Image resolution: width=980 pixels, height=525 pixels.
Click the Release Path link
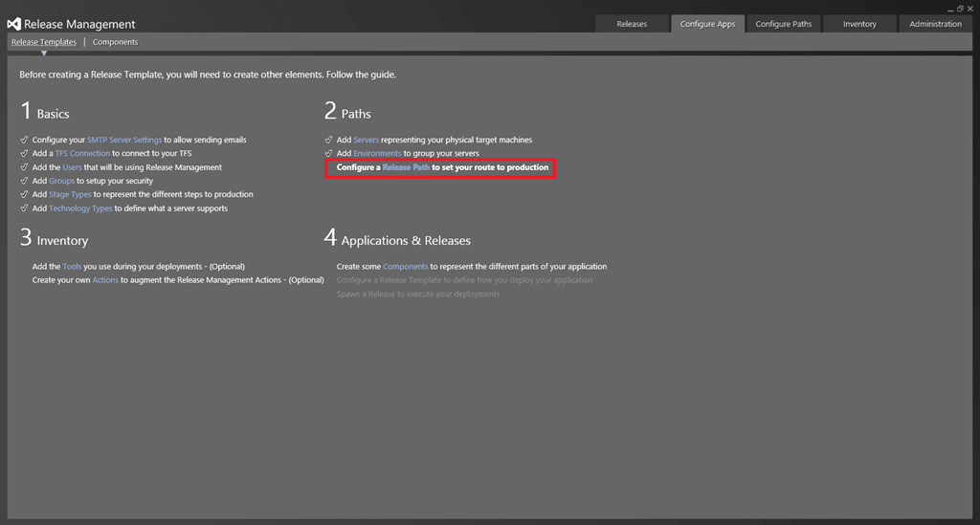point(406,167)
